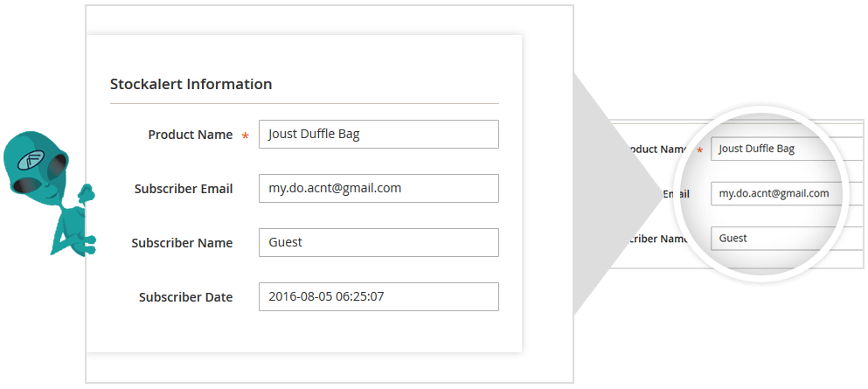Click the Product Name label
Screen dimensions: 868x389
click(x=191, y=135)
